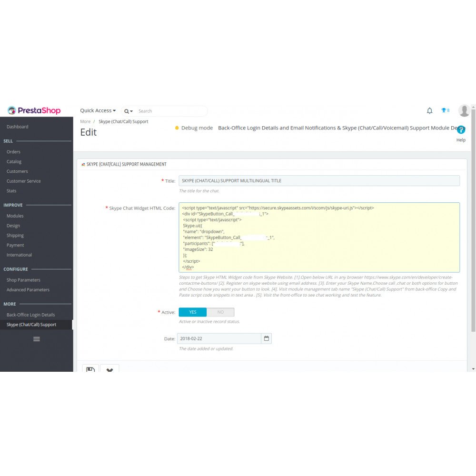476x476 pixels.
Task: Click the MORE section header
Action: click(10, 304)
